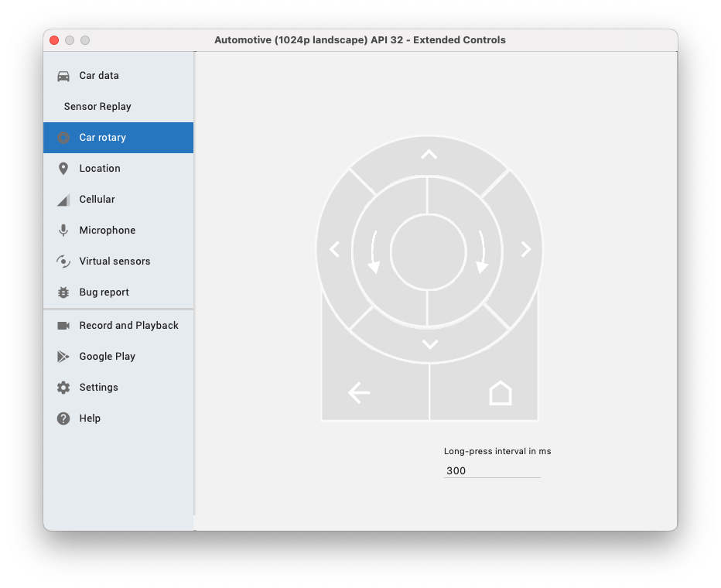The height and width of the screenshot is (588, 721).
Task: Open the Help section
Action: click(x=90, y=419)
